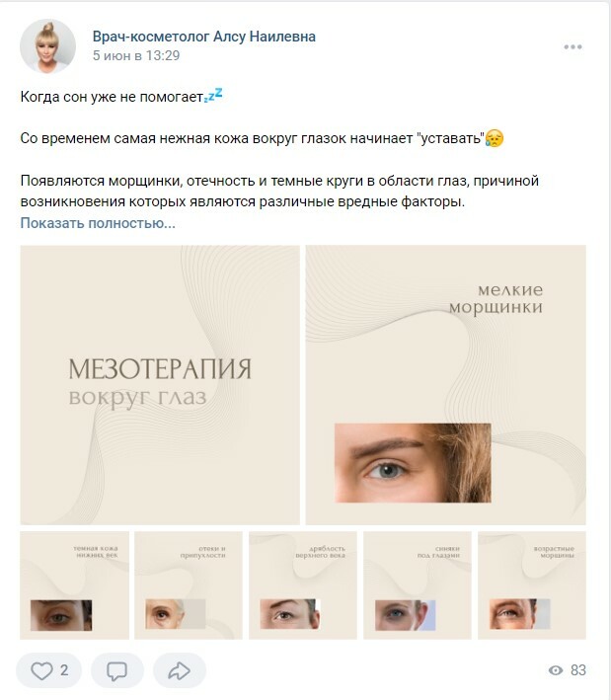This screenshot has height=700, width=611.
Task: Open the возрастные морщины thumbnail
Action: coord(532,585)
